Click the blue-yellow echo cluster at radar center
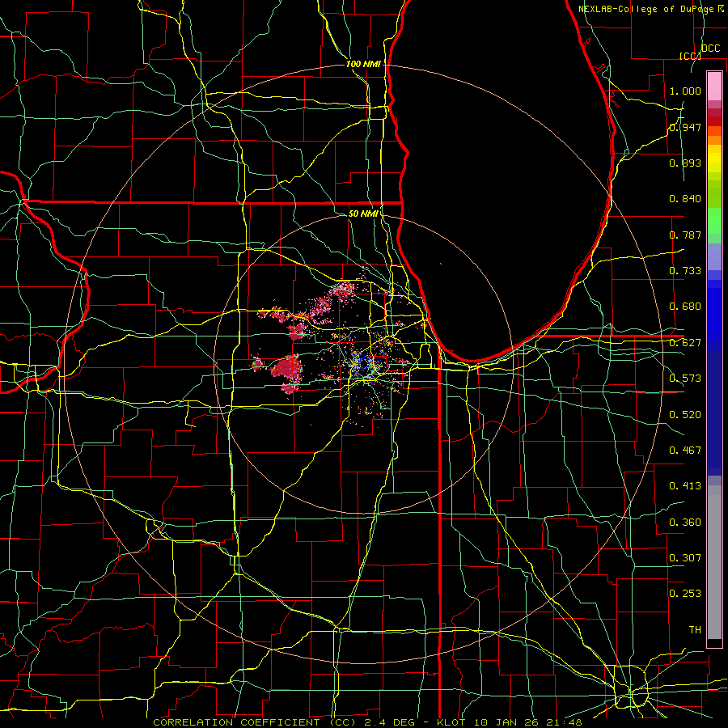Viewport: 728px width, 728px height. 363,363
